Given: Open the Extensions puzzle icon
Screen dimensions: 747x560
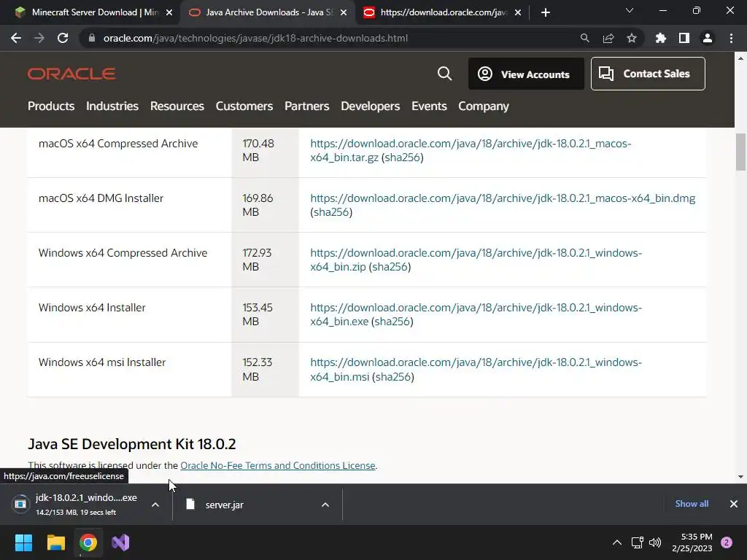Looking at the screenshot, I should (x=661, y=38).
